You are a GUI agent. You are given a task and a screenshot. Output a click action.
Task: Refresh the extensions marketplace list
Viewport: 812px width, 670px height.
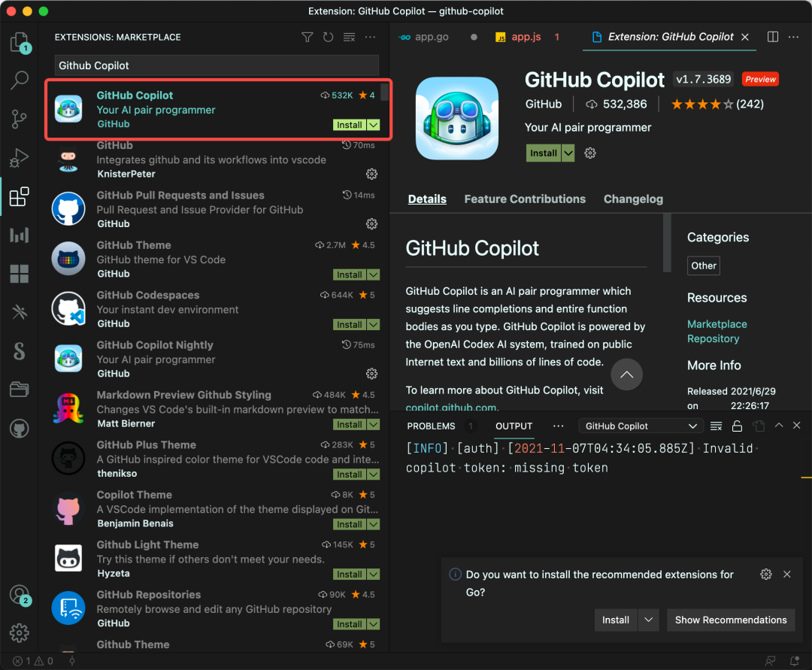(x=328, y=36)
